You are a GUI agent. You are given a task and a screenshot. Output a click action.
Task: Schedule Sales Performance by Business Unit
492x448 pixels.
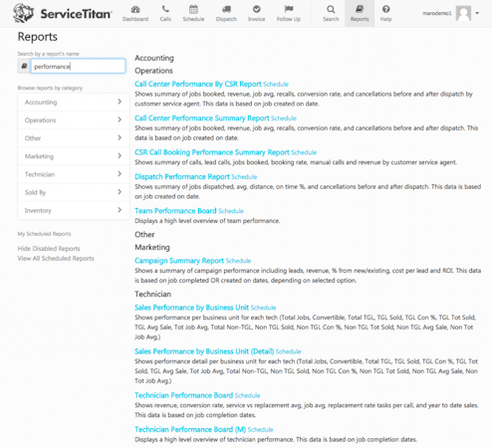[263, 308]
